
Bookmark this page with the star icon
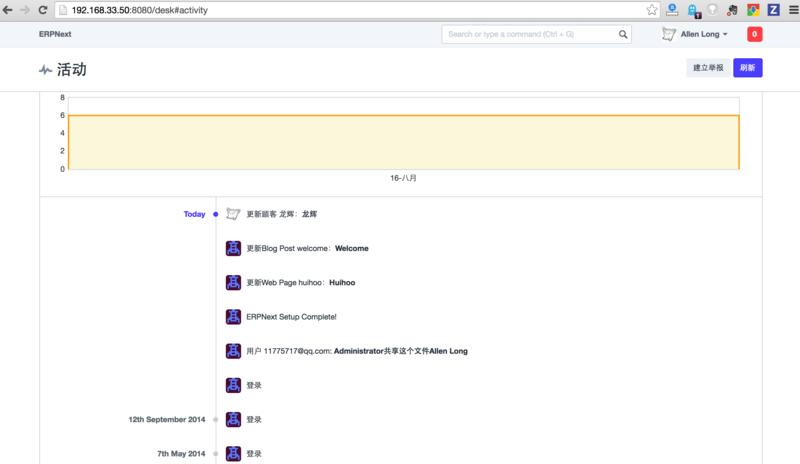[x=652, y=10]
